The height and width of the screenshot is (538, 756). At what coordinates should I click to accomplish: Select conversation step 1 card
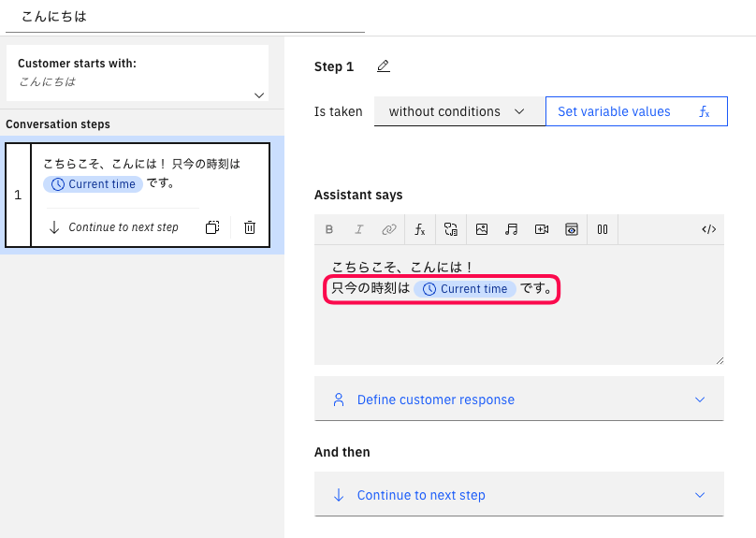138,195
